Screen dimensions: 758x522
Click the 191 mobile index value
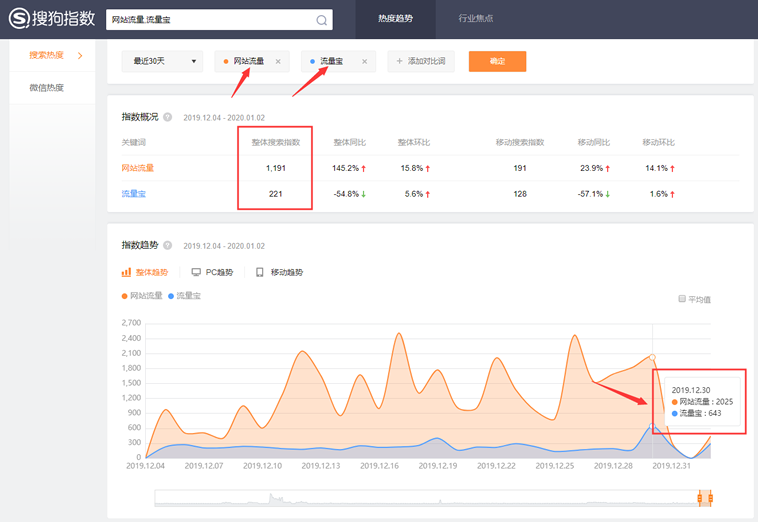point(520,168)
